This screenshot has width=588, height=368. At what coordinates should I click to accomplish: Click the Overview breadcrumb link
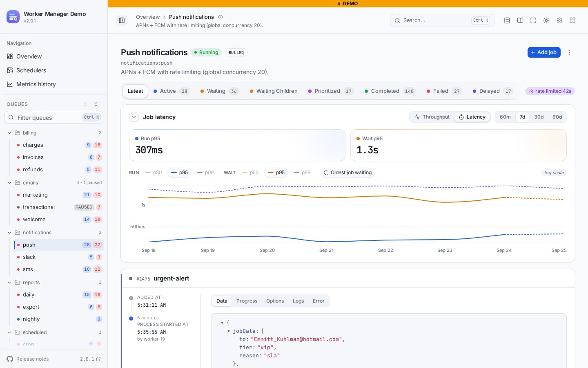coord(148,17)
